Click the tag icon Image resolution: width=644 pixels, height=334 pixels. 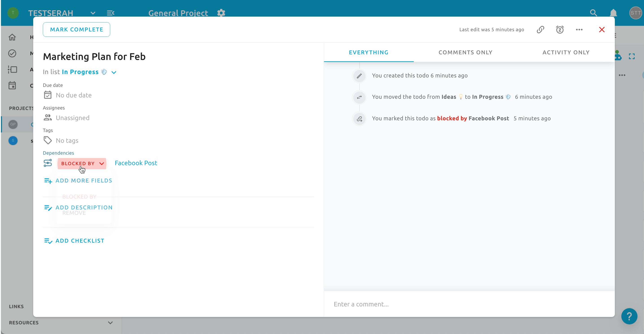[x=48, y=140]
